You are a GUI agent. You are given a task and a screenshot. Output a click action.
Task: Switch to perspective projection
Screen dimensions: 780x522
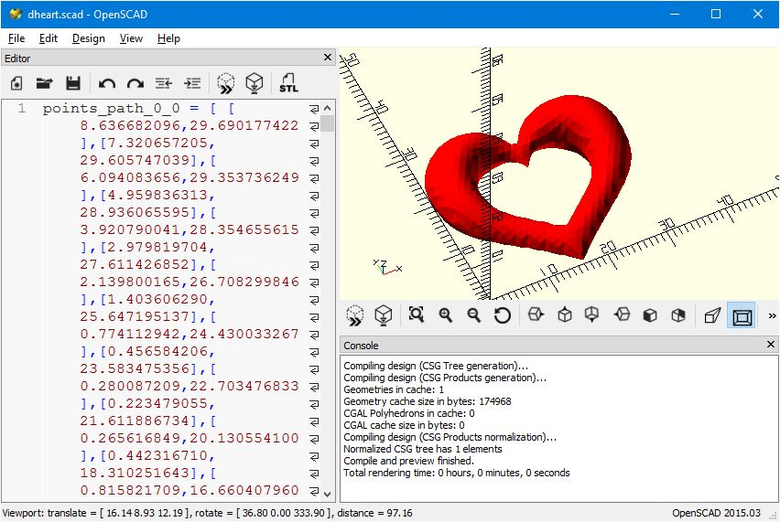point(712,316)
